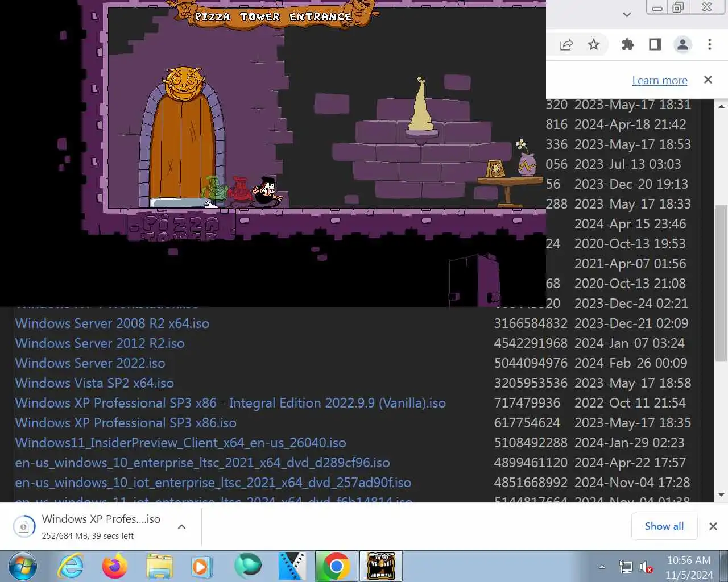Click the Windows XP Profes....iso download item
The height and width of the screenshot is (582, 728).
[x=101, y=526]
